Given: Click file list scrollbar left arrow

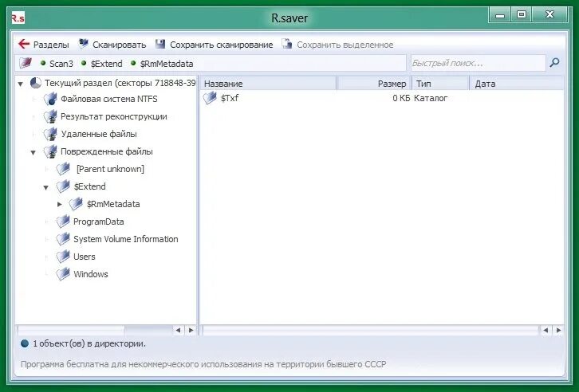Looking at the screenshot, I should [546, 330].
